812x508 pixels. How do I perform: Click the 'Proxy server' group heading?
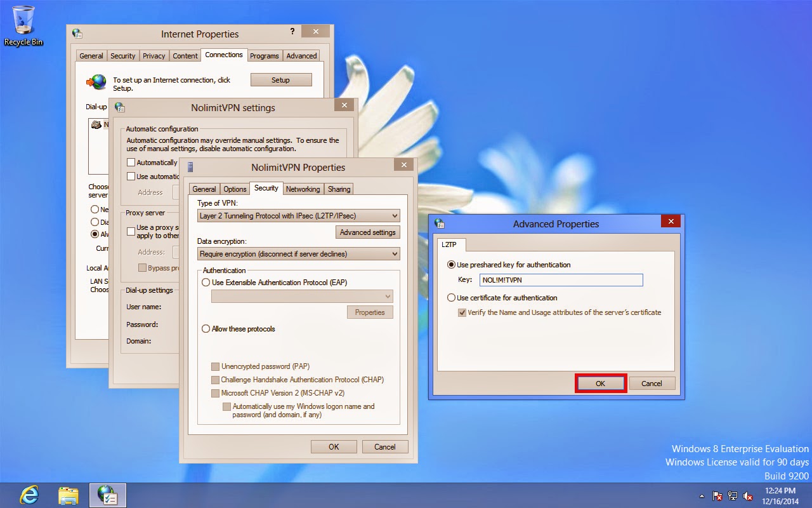pos(145,213)
